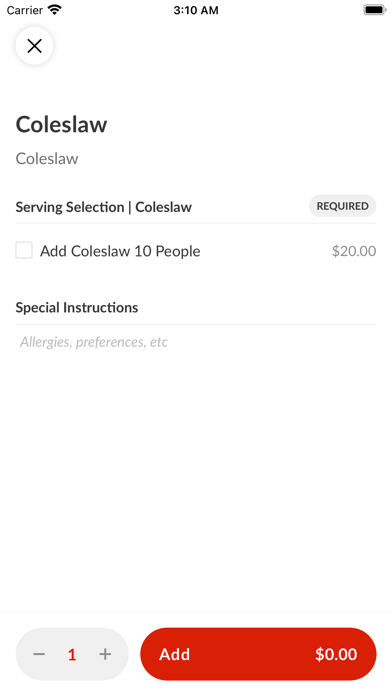392x696 pixels.
Task: Tap the red quantity number 1
Action: pos(72,654)
